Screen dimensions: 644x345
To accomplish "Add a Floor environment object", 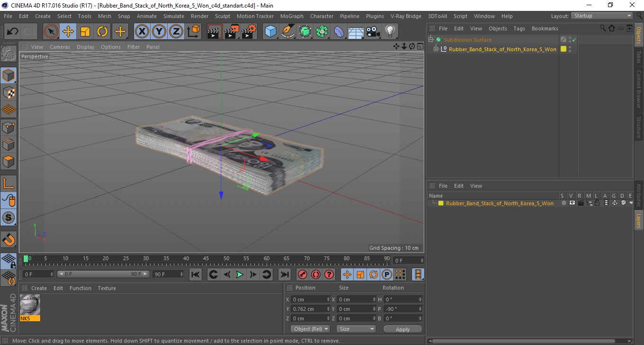I will 356,32.
